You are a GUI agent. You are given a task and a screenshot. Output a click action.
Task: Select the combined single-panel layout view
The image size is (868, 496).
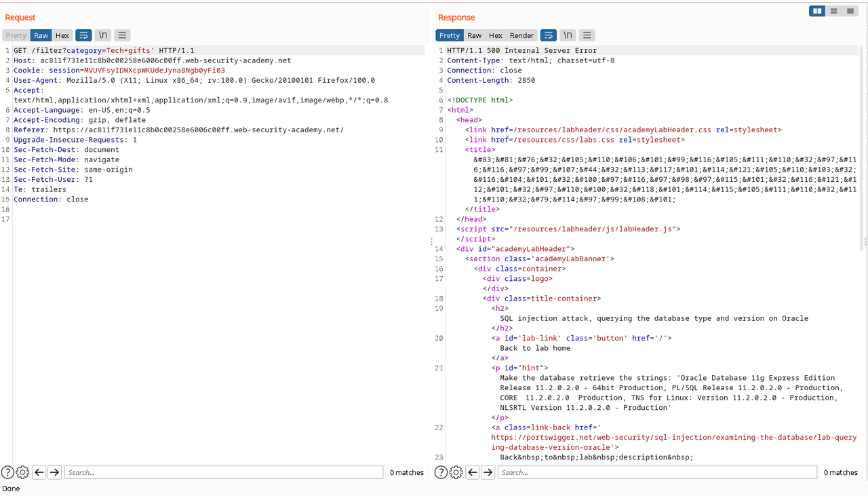(850, 11)
